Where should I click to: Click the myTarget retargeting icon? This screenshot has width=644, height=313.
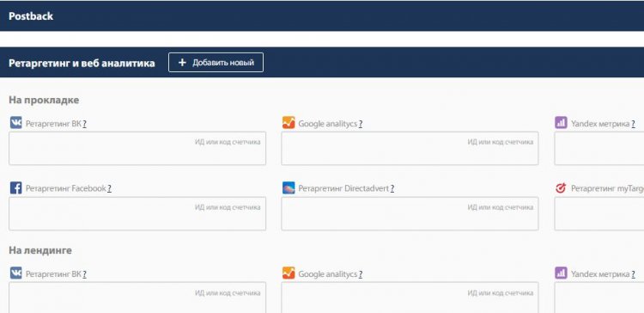click(x=561, y=188)
